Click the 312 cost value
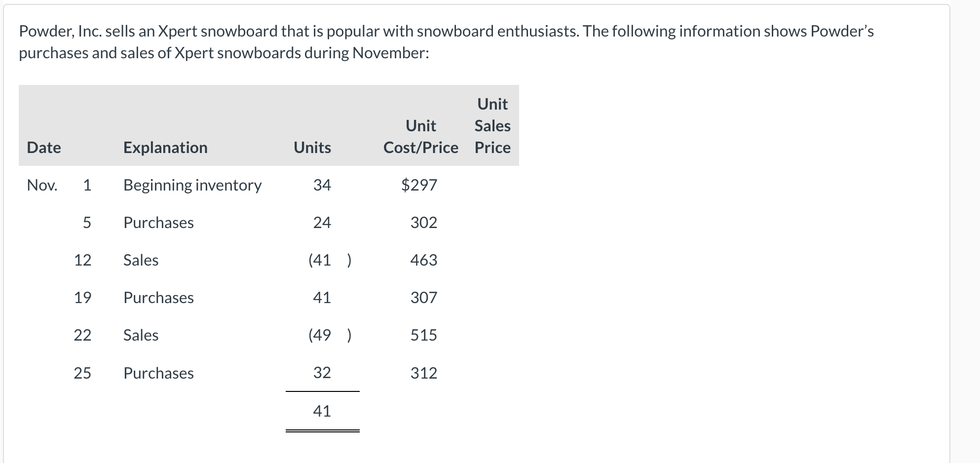 coord(424,373)
